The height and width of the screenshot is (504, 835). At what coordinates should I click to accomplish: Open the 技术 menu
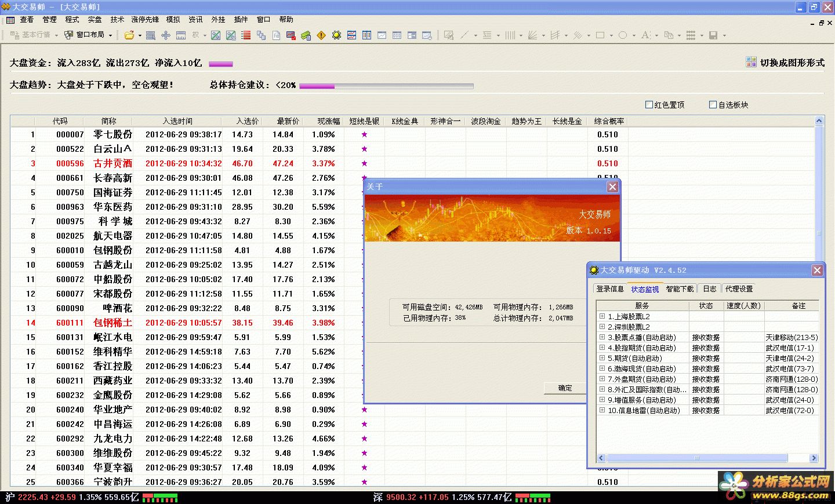tap(117, 20)
